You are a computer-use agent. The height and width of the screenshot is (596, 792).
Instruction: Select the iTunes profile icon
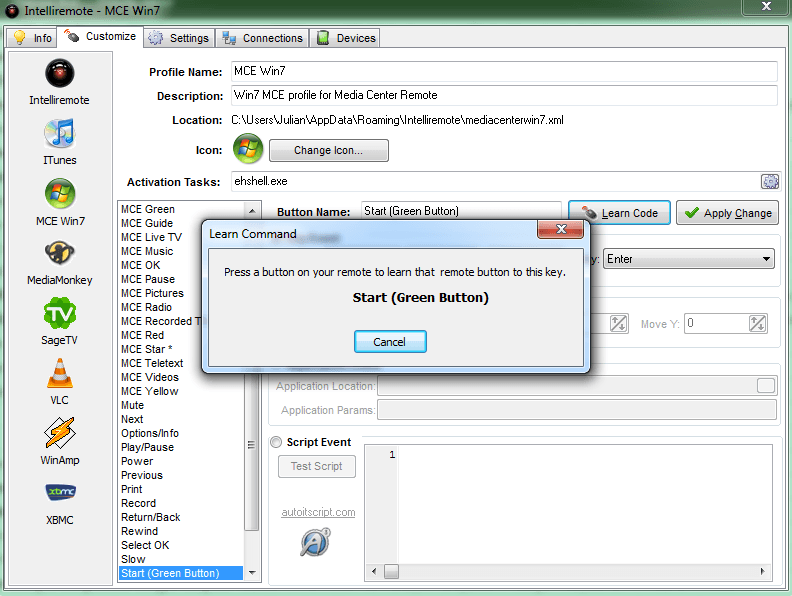(x=60, y=133)
